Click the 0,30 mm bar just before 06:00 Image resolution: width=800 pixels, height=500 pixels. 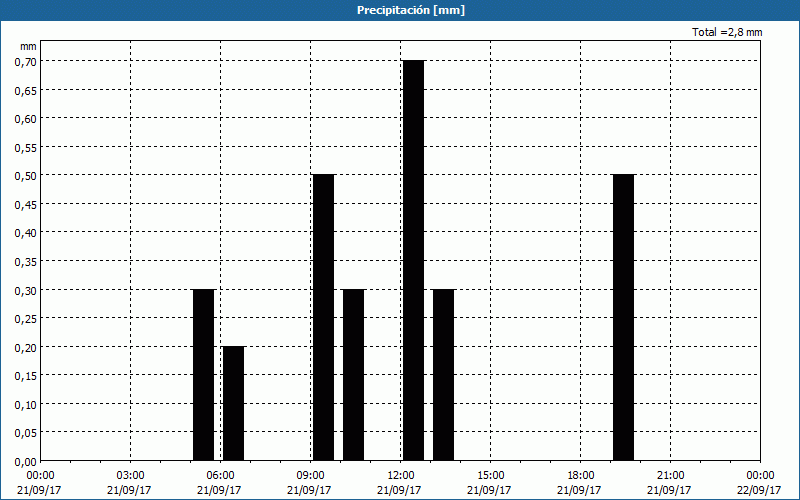tap(204, 375)
